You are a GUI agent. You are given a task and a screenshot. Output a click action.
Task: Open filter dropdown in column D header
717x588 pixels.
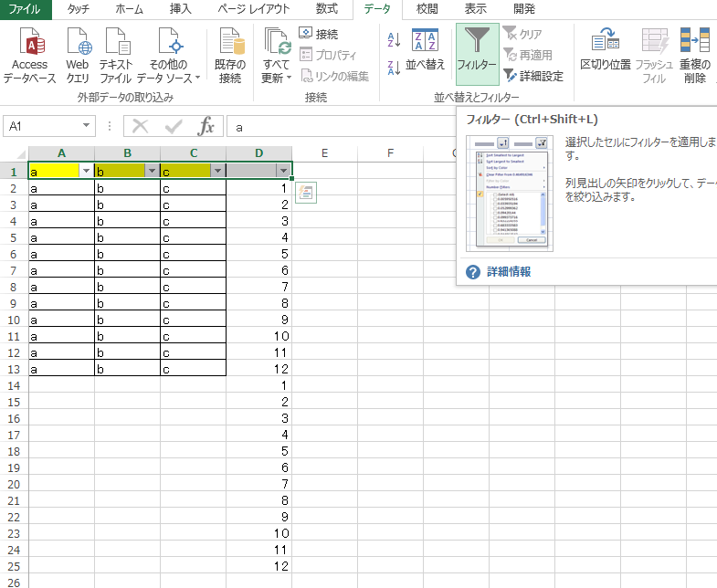[283, 171]
